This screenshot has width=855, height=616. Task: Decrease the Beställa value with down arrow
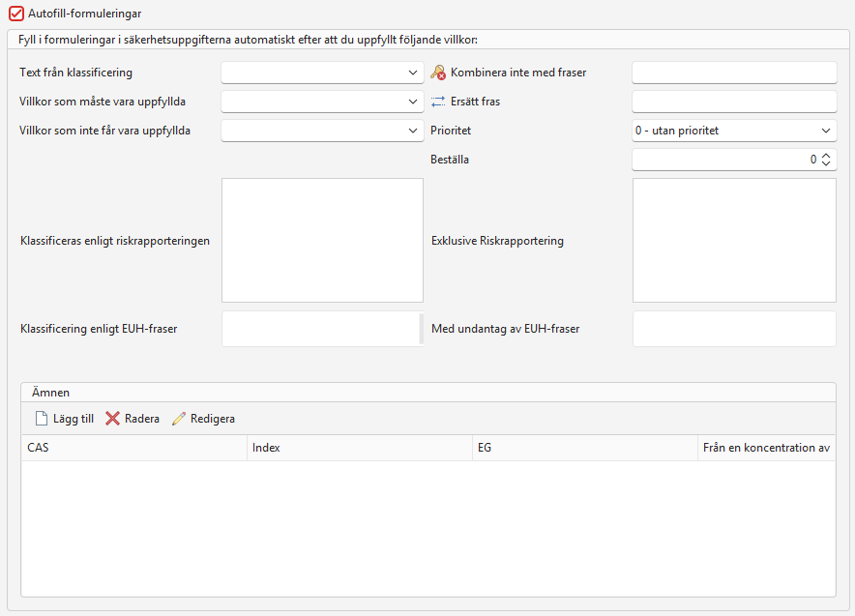point(826,163)
